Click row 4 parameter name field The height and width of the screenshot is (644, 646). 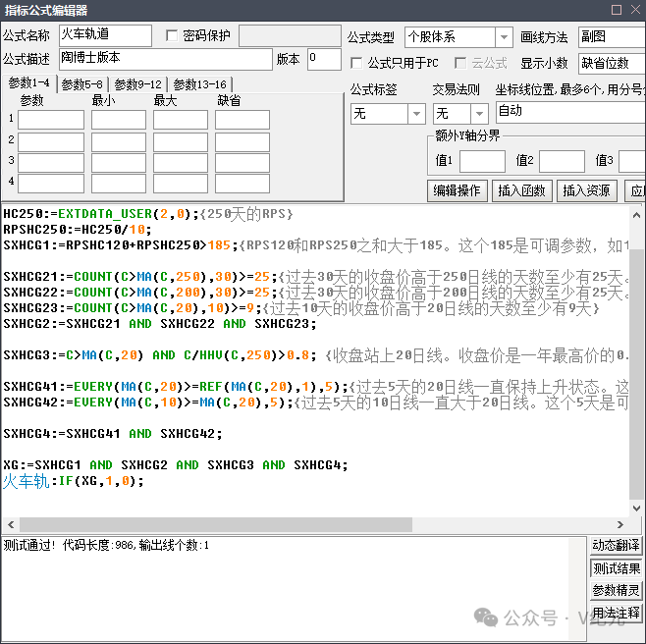[x=51, y=184]
